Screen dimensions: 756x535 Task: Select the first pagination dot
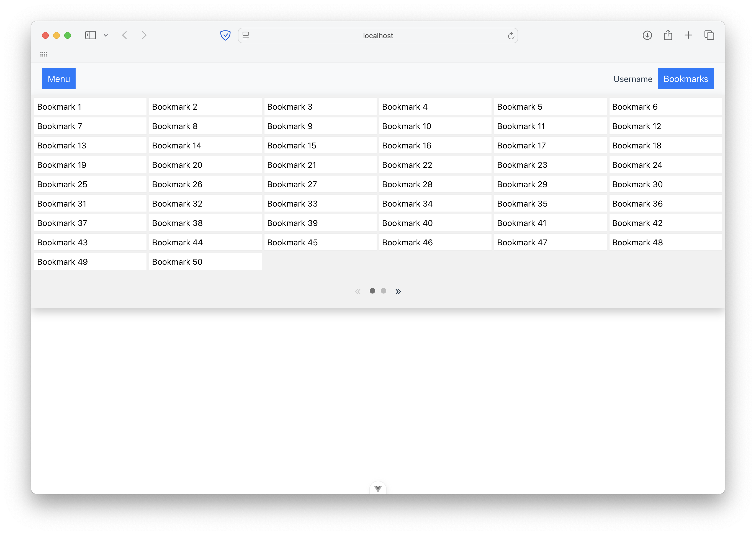[x=372, y=291]
